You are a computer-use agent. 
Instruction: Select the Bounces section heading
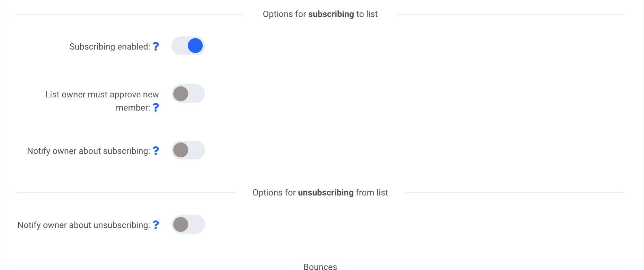pos(320,267)
